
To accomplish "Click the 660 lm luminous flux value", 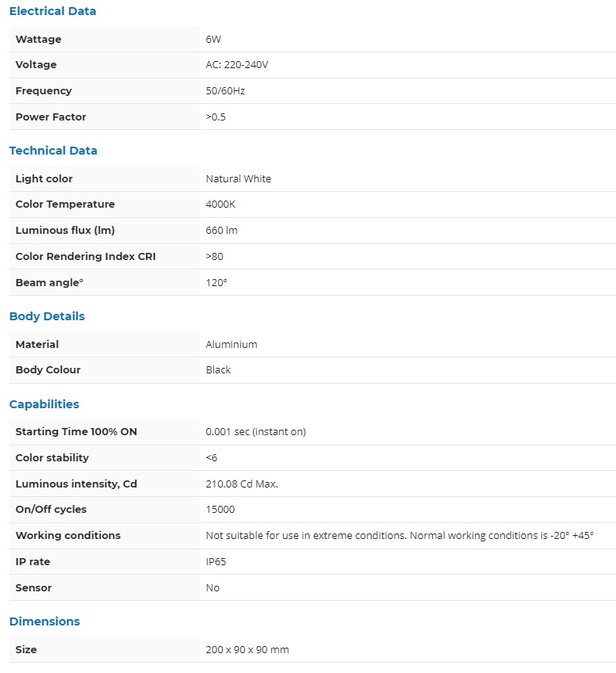I will [221, 231].
